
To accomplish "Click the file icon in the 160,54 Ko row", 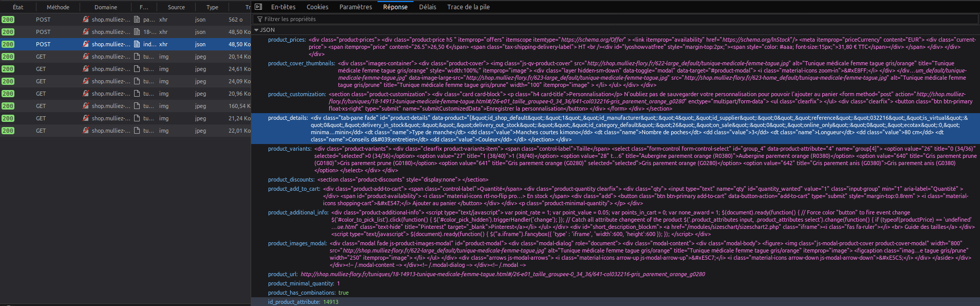I will click(137, 106).
